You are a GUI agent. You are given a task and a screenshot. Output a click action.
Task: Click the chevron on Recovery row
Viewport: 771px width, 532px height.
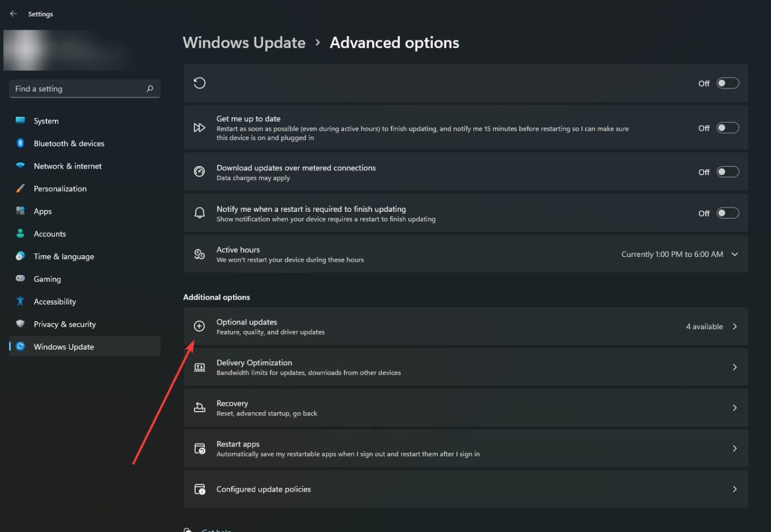[734, 407]
